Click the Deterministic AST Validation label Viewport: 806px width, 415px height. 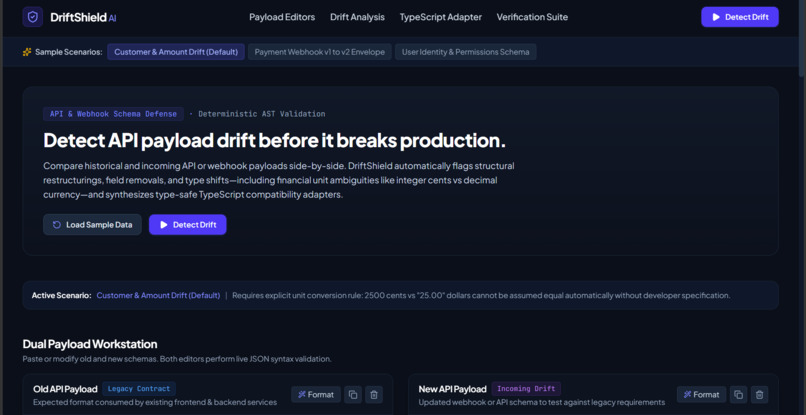click(262, 114)
